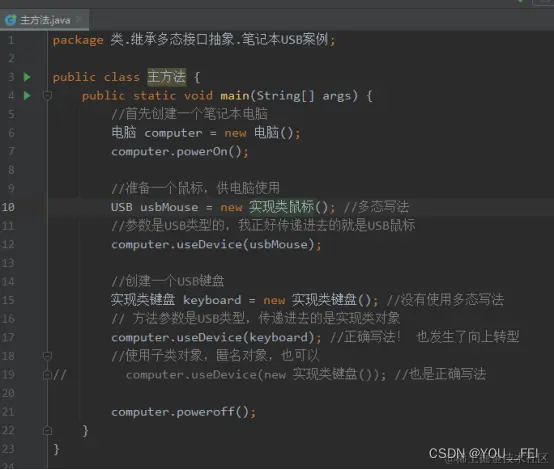The height and width of the screenshot is (470, 554).
Task: Click the class name 主方法 on line 3
Action: click(166, 77)
